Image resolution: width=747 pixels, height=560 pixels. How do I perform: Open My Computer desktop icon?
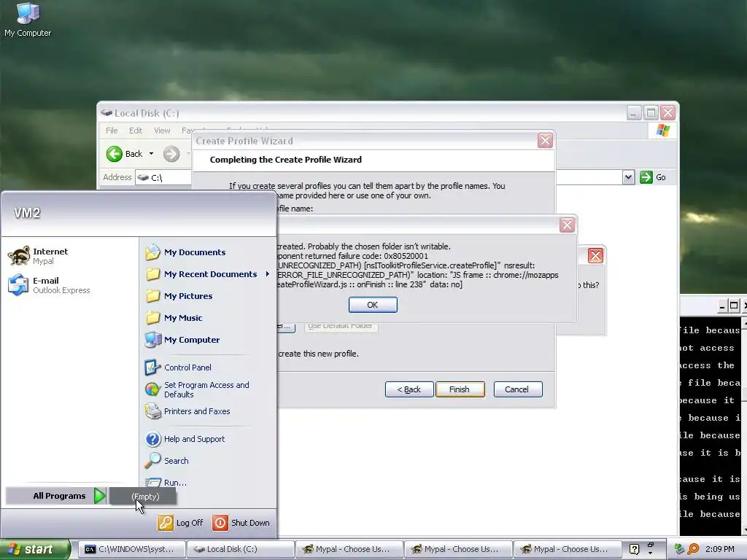(28, 20)
